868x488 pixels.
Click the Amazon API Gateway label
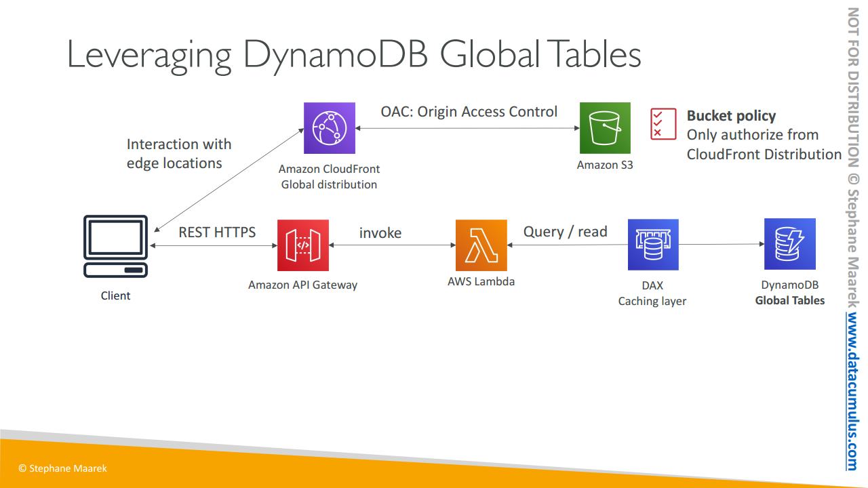tap(302, 285)
